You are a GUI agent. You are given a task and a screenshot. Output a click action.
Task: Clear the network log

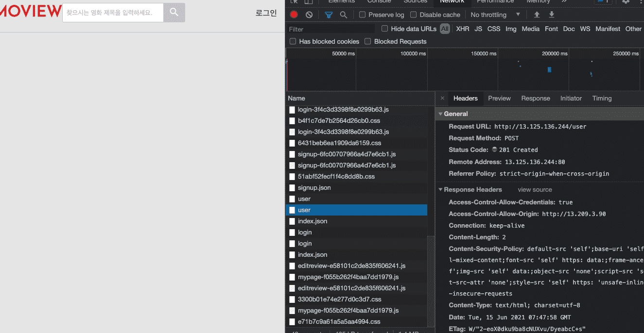pyautogui.click(x=309, y=15)
